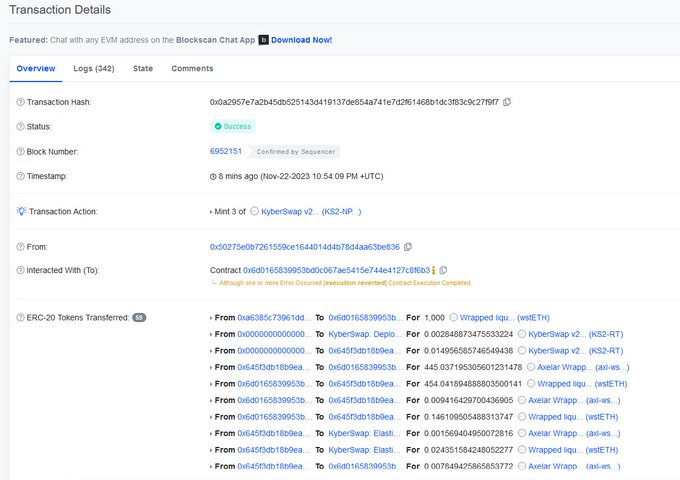
Task: Open Wrapped liqu (wstETH) link in 1,000 row
Action: (505, 317)
